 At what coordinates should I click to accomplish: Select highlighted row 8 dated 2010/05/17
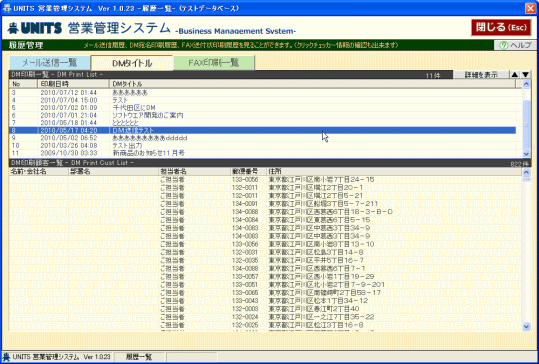263,130
